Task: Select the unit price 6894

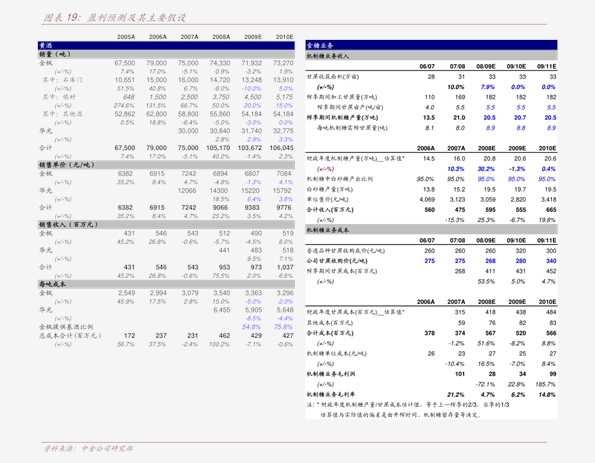Action: pyautogui.click(x=220, y=174)
